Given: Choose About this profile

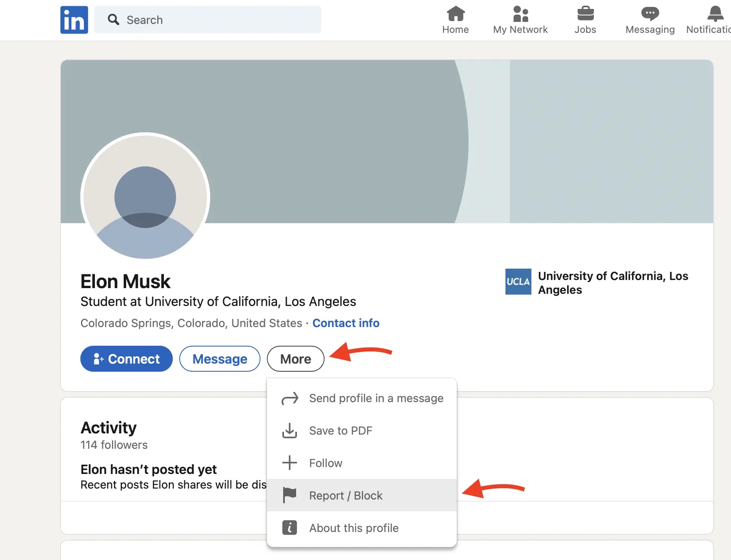Looking at the screenshot, I should coord(353,528).
